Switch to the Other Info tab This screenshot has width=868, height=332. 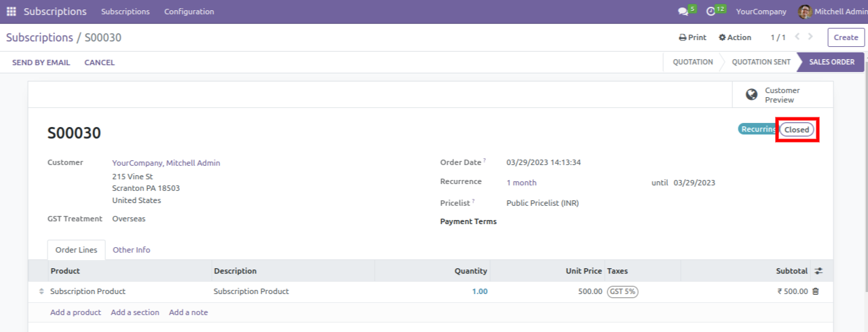(131, 250)
